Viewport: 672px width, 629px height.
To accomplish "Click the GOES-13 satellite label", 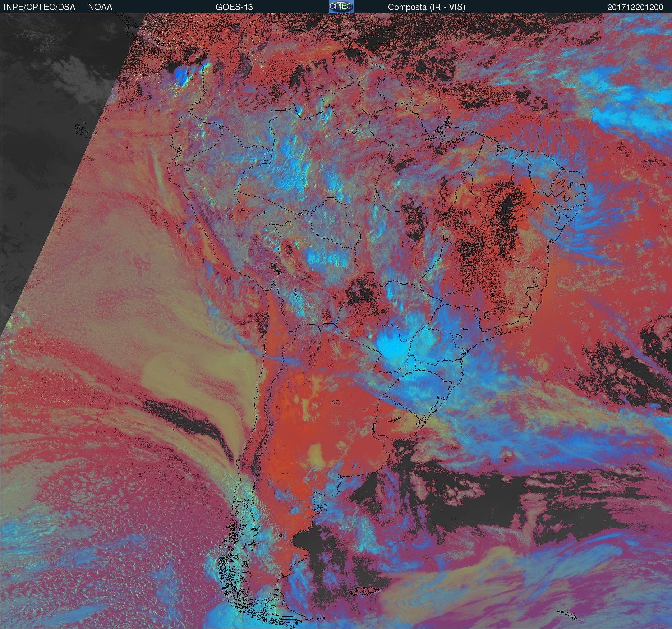I will pyautogui.click(x=234, y=7).
